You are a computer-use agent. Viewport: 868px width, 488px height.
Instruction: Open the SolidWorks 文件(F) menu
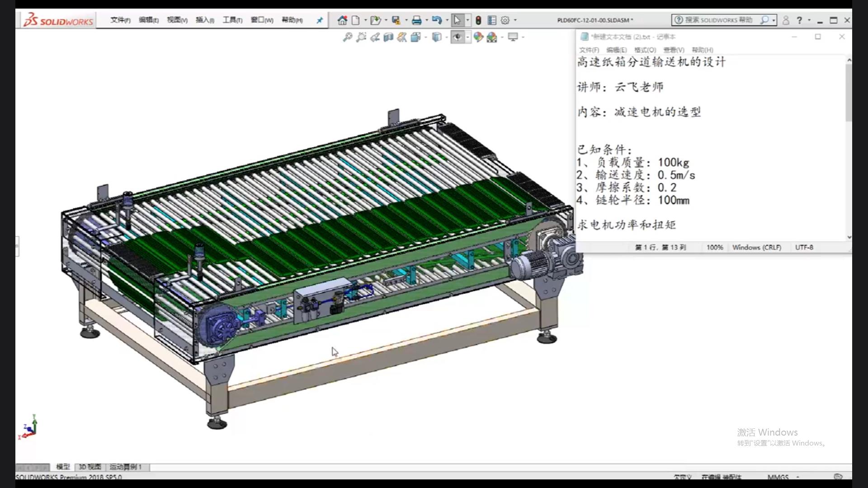pyautogui.click(x=120, y=20)
